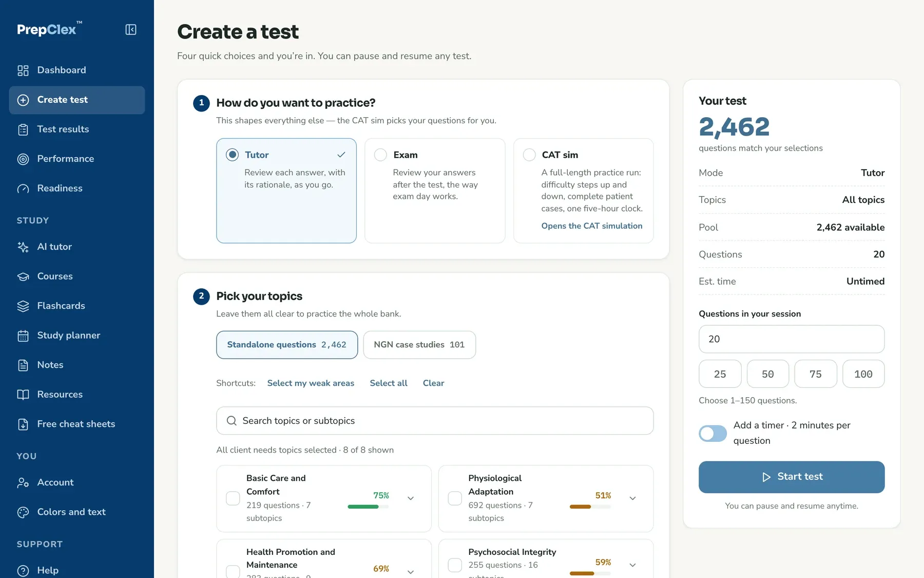Viewport: 924px width, 578px height.
Task: Expand Basic Care and Comfort subtopics
Action: [x=411, y=498]
